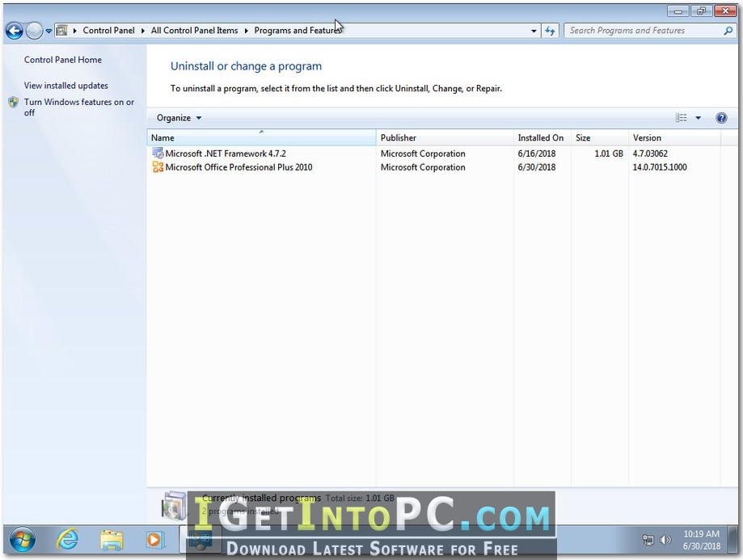The image size is (743, 560).
Task: Open Control Panel Home link
Action: [63, 60]
